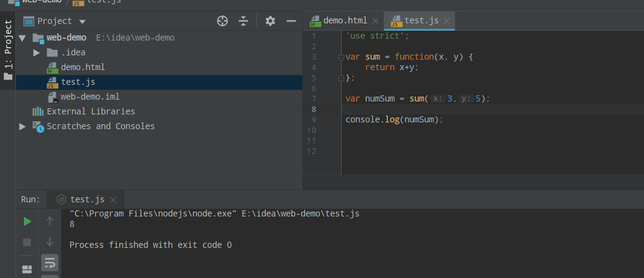Fold the function at line 3 marker
Viewport: 644px width, 278px height.
pos(341,58)
